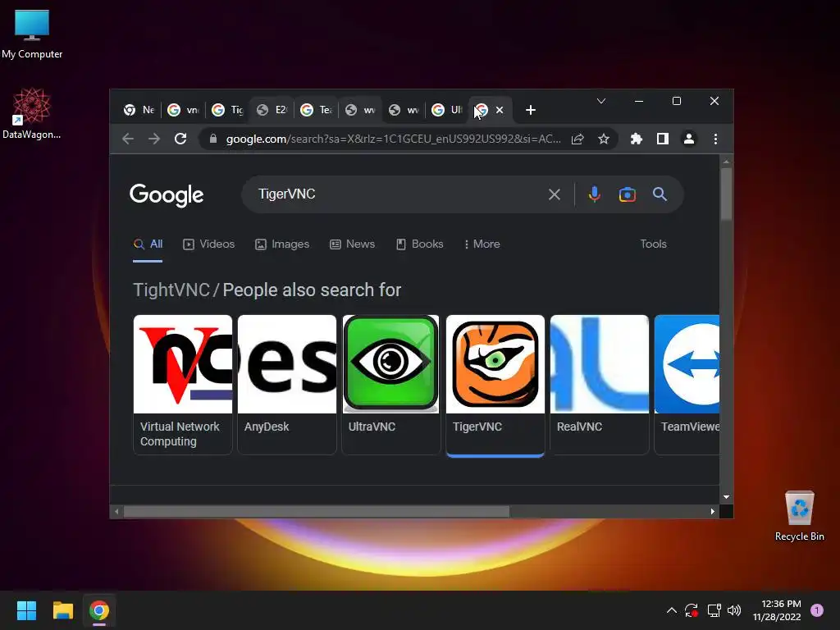This screenshot has width=840, height=630.
Task: Click the horizontal scrollbar thumb
Action: pos(317,512)
